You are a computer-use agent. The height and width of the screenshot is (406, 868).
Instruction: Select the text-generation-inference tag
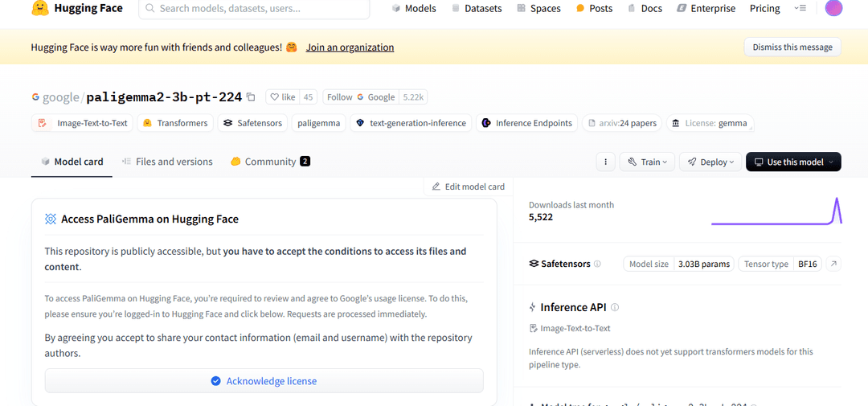coord(411,123)
